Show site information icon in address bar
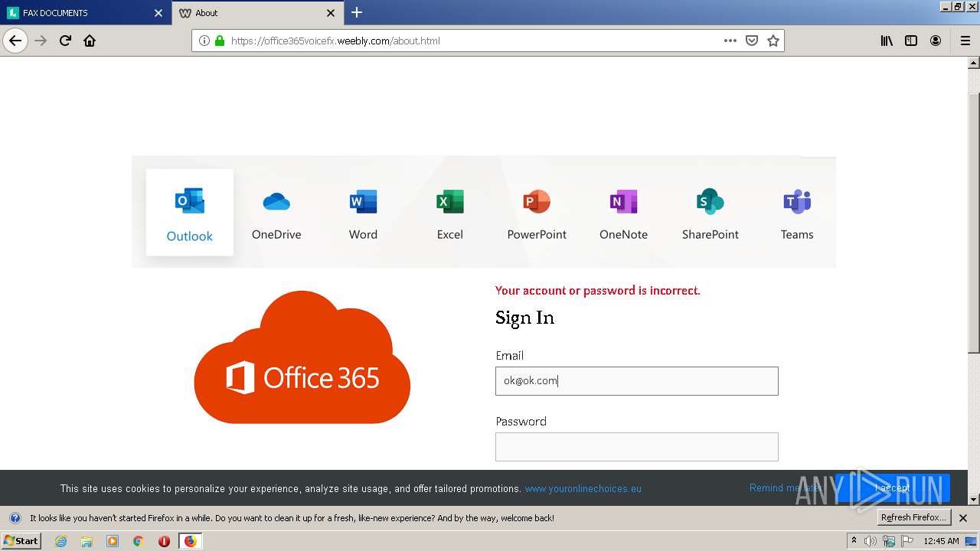The height and width of the screenshot is (551, 980). [204, 41]
